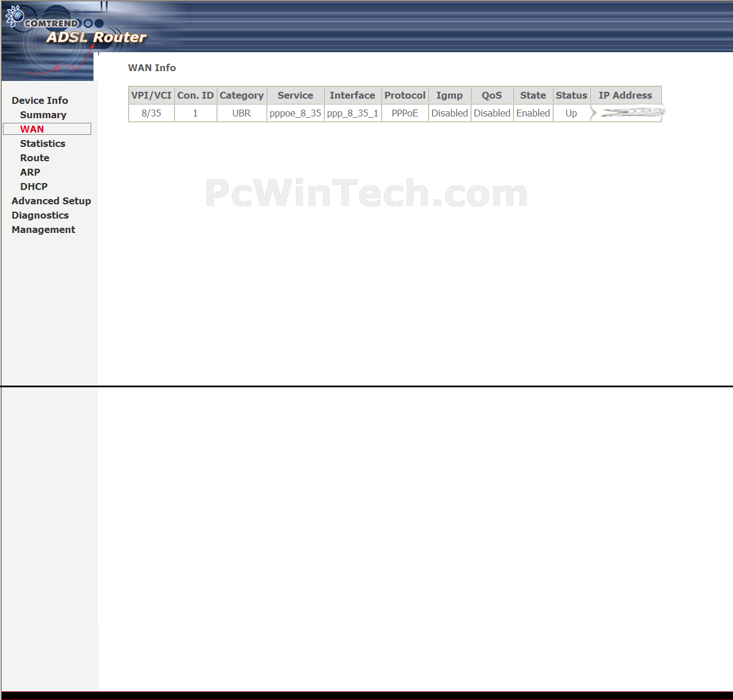Click the VPI/VCI column header

click(x=151, y=95)
